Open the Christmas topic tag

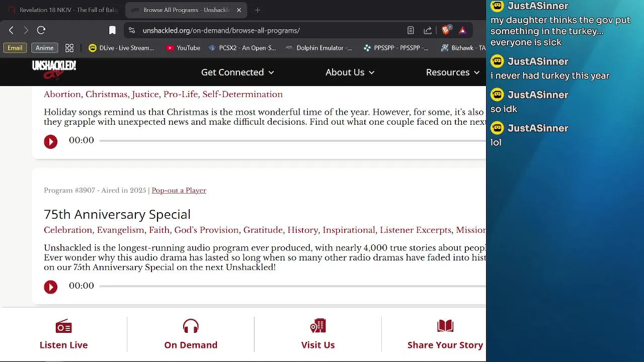point(106,95)
